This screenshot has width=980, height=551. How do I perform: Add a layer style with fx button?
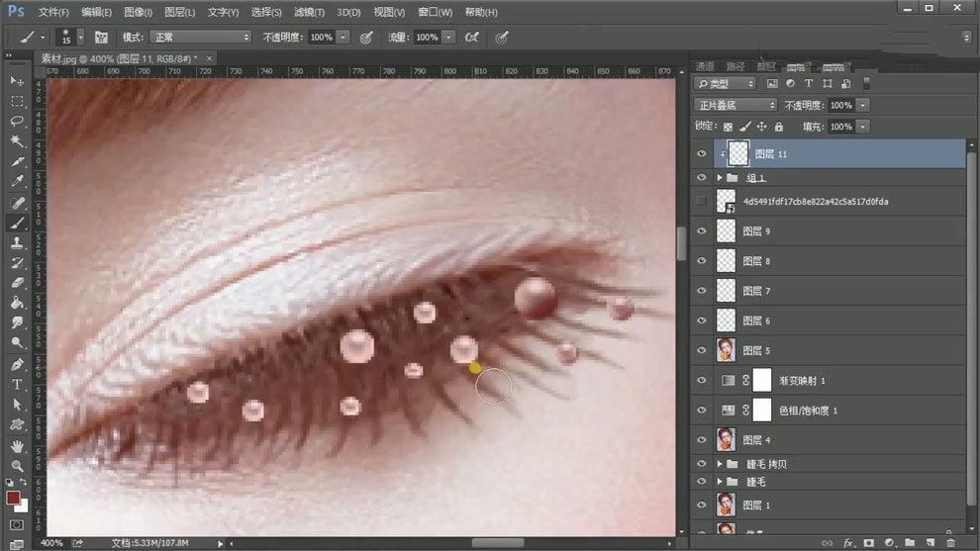[848, 543]
